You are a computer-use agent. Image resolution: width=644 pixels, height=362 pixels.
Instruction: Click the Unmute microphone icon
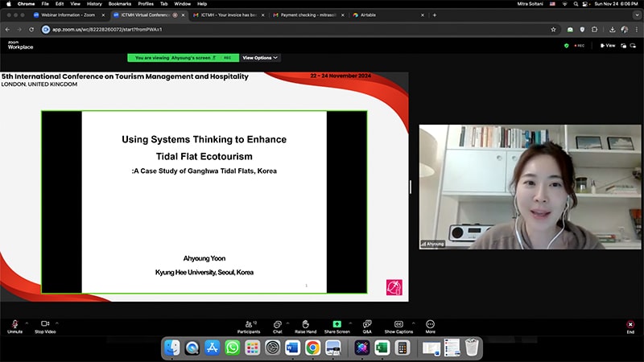14,323
